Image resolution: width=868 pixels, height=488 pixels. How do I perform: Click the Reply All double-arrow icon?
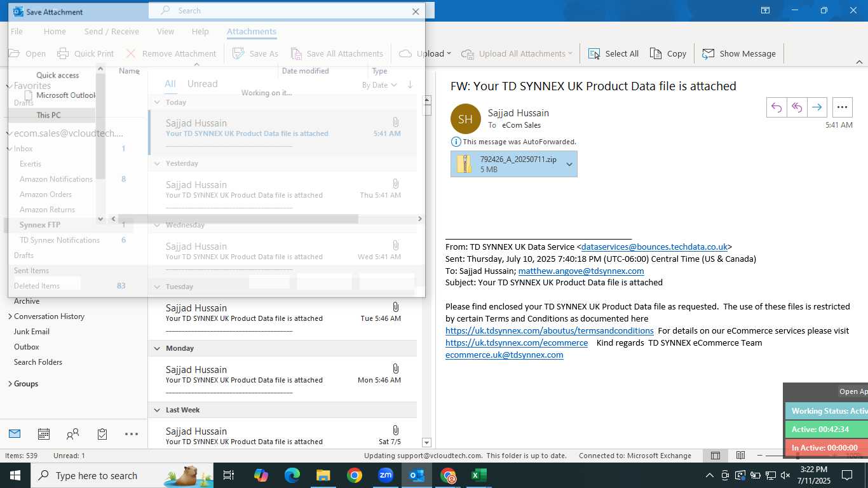point(797,107)
